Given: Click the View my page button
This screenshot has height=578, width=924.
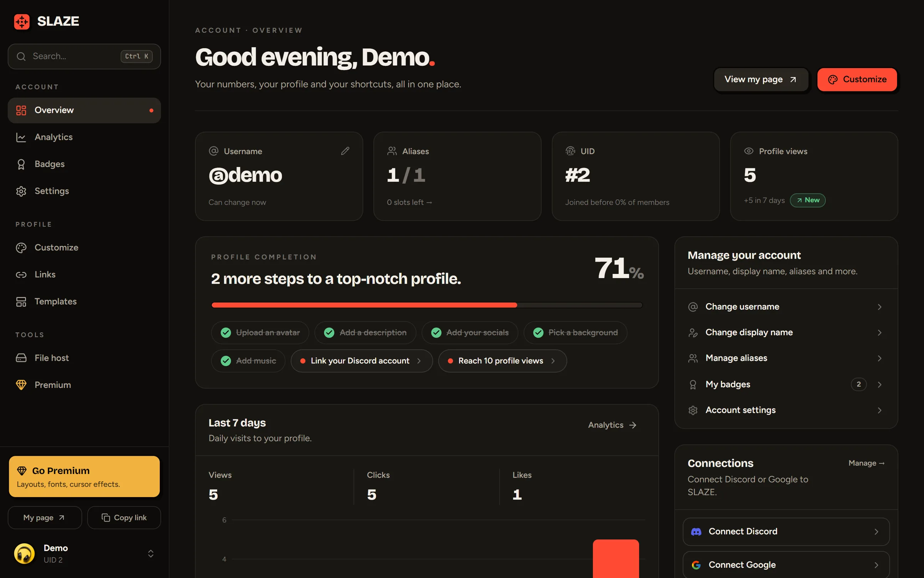Looking at the screenshot, I should 761,79.
